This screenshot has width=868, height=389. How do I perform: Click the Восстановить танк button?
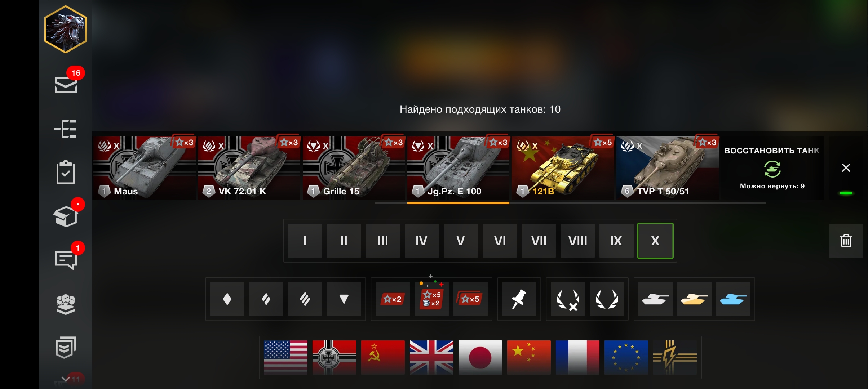[x=772, y=168]
